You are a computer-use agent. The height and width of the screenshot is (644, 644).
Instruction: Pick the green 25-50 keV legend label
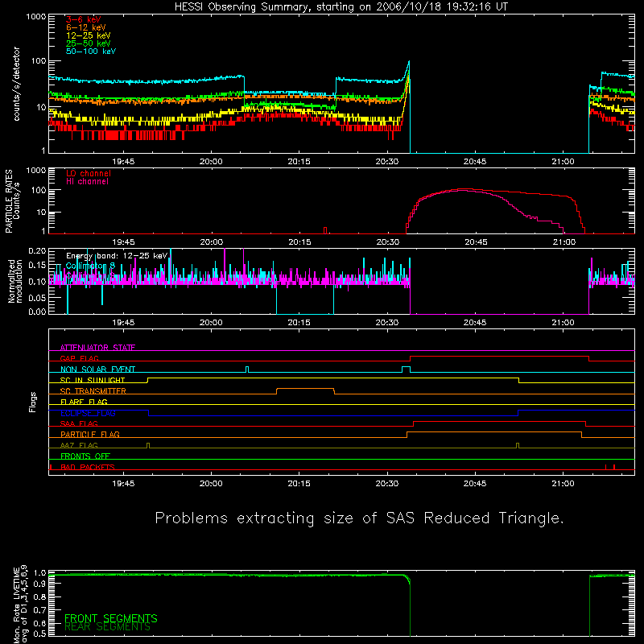point(89,43)
